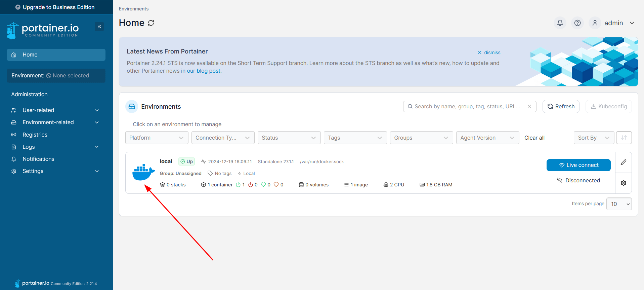Go to Notifications in the sidebar
Viewport: 644px width, 290px height.
coord(38,159)
